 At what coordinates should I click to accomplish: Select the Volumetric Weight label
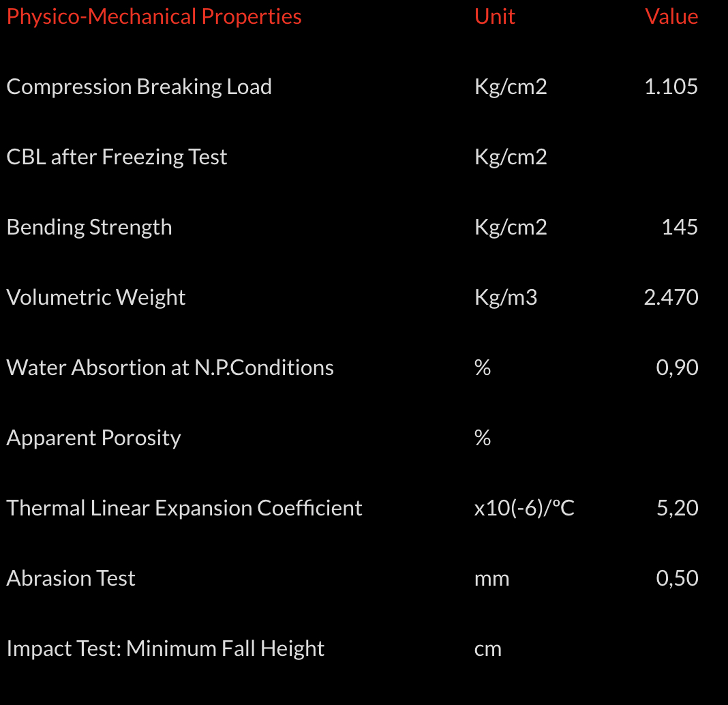tap(96, 297)
